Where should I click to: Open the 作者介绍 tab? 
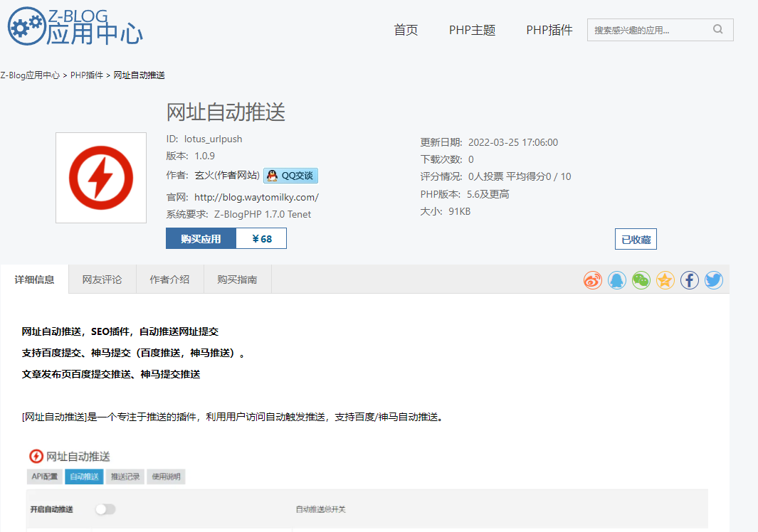coord(169,280)
